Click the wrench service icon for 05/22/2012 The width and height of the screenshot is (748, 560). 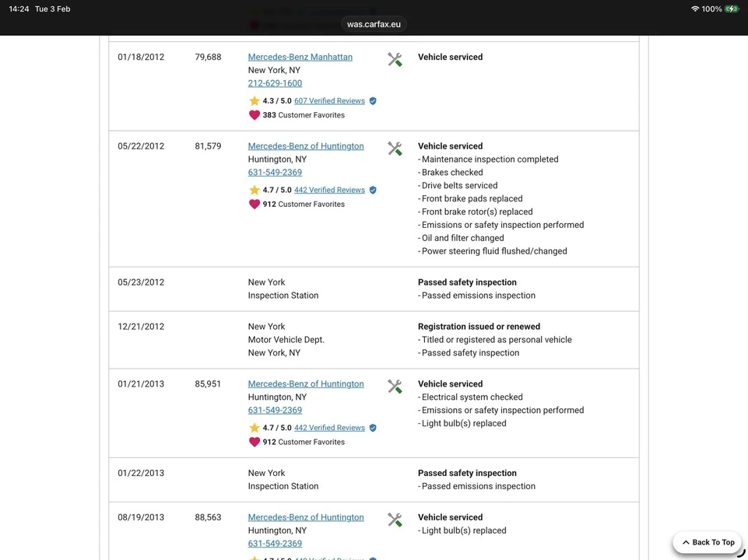pyautogui.click(x=395, y=149)
